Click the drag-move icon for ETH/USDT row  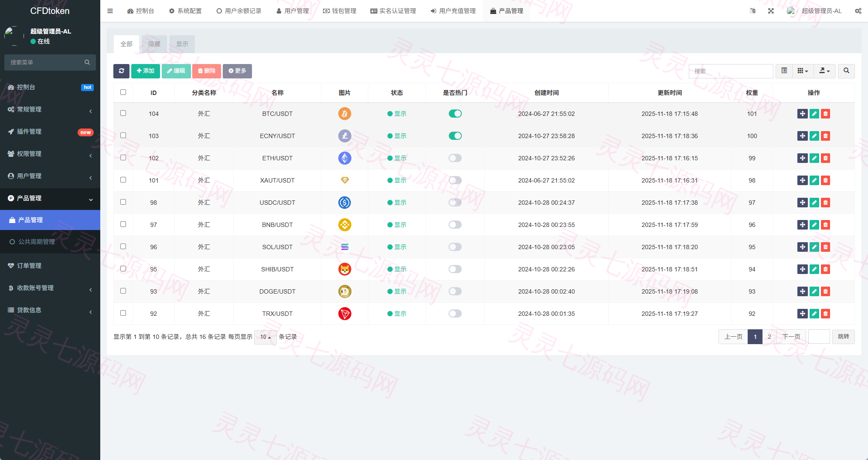(802, 158)
